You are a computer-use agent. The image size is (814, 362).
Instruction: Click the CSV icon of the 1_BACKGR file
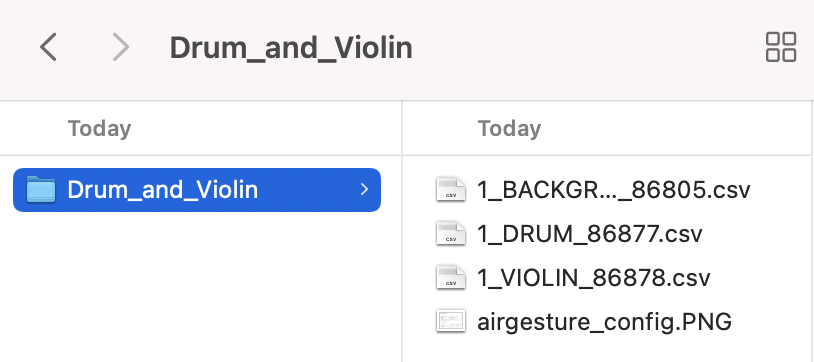click(x=451, y=190)
